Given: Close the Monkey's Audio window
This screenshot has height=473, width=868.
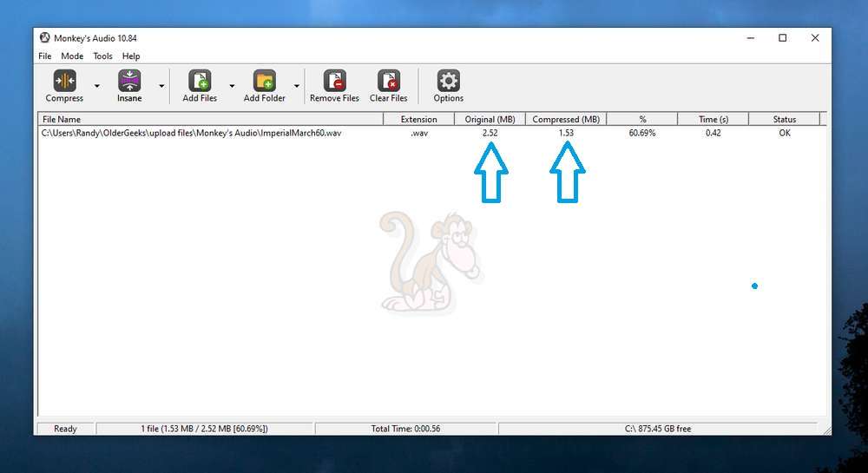Looking at the screenshot, I should (815, 38).
